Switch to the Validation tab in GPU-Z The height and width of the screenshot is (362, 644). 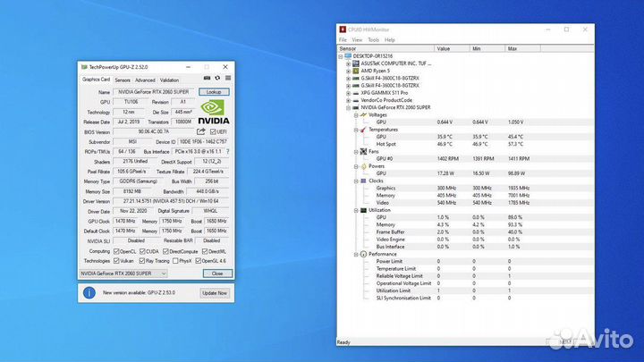[169, 80]
